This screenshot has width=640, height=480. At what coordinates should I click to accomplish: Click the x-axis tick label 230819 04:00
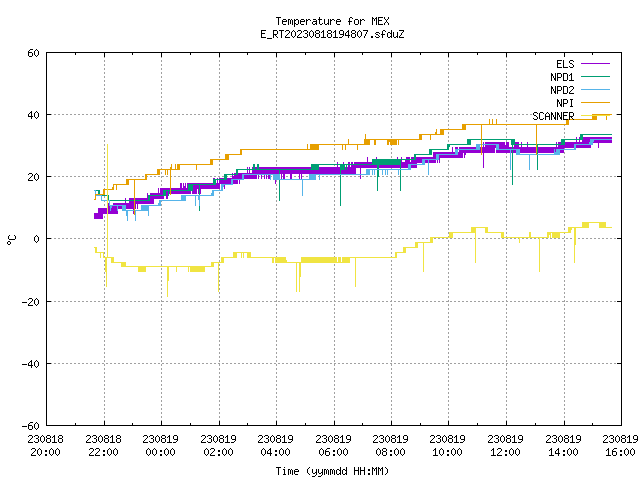[x=276, y=446]
